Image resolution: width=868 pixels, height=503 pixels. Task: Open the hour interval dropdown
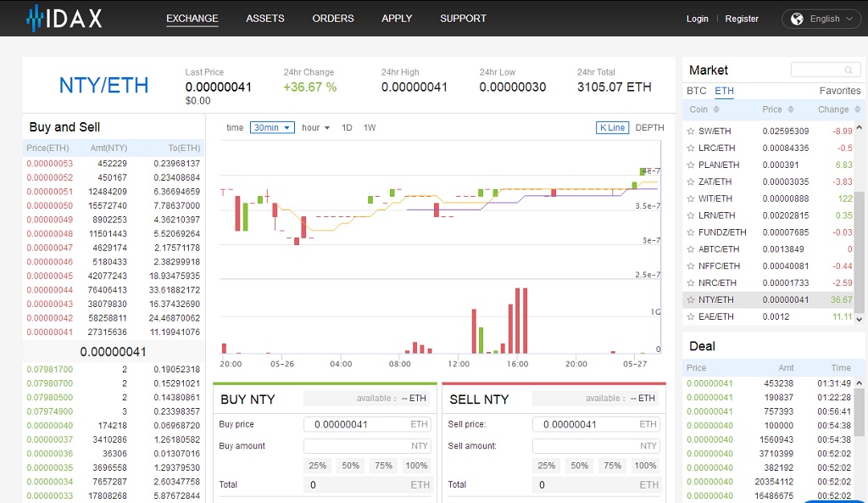click(x=315, y=127)
